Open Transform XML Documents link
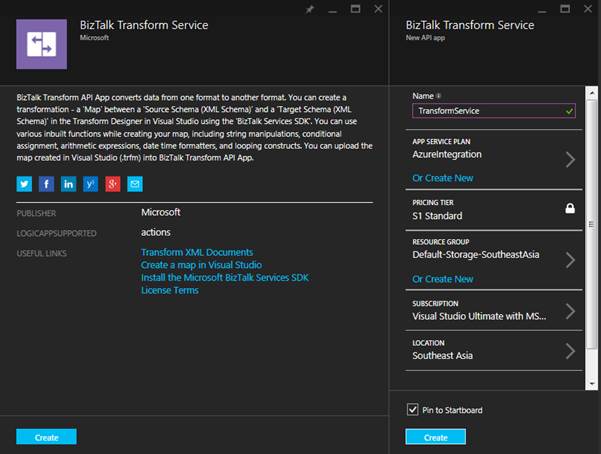 (x=197, y=252)
